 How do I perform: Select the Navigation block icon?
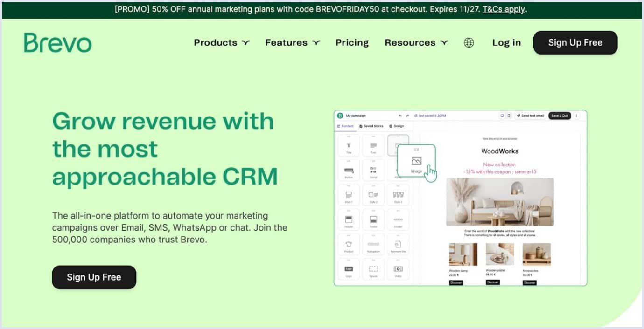[373, 245]
